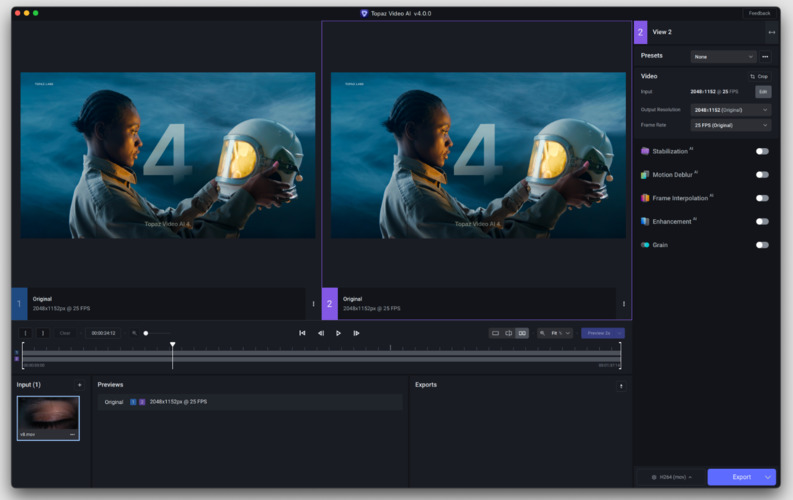Step forward one frame
This screenshot has height=500, width=793.
click(x=356, y=333)
